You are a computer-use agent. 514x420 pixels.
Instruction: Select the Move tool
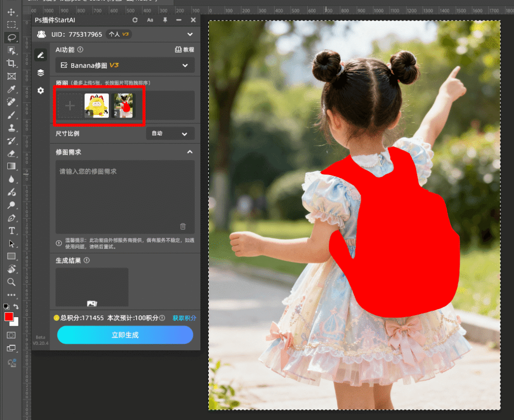(11, 12)
